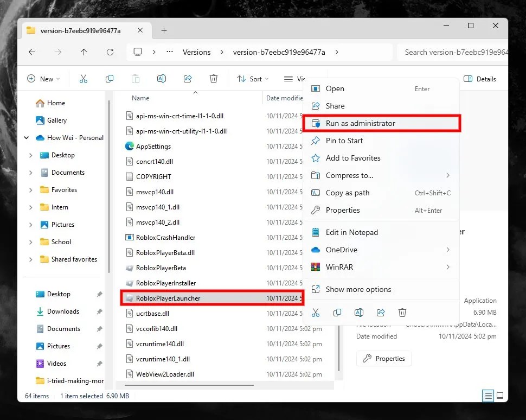This screenshot has height=420, width=526.
Task: Go up one folder level
Action: point(84,52)
